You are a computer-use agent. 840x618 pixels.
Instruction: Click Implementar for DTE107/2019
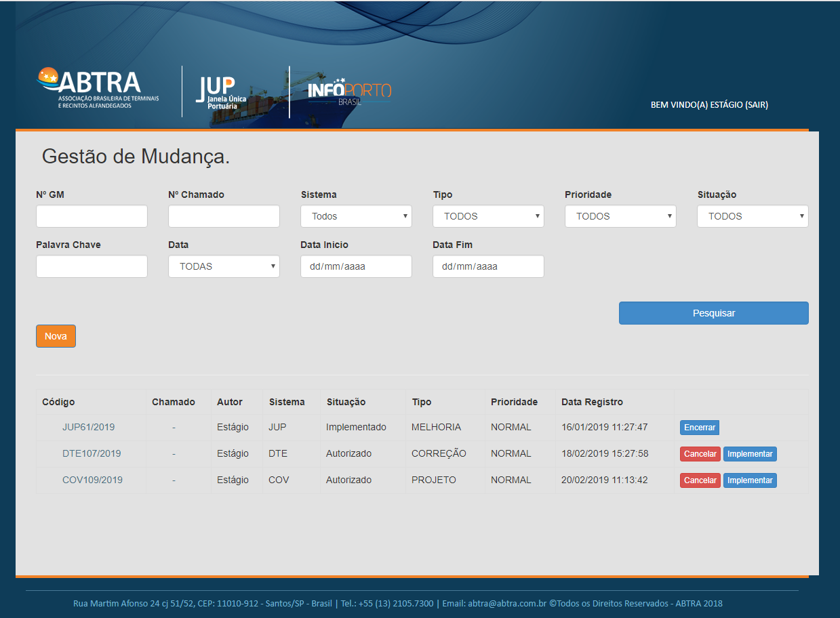click(x=750, y=453)
